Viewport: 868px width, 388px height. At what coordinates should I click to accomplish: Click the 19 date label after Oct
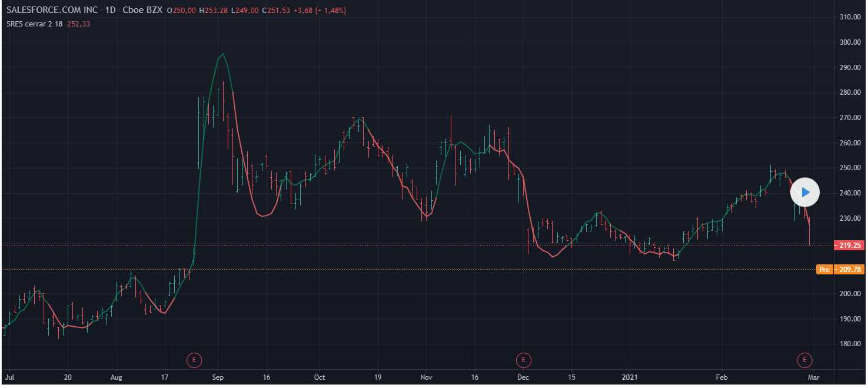pyautogui.click(x=377, y=377)
